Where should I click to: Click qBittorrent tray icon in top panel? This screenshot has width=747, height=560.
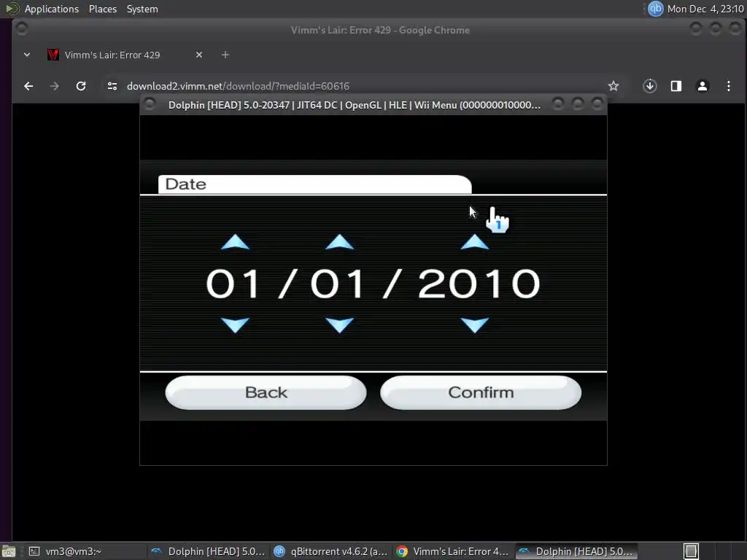(x=656, y=9)
